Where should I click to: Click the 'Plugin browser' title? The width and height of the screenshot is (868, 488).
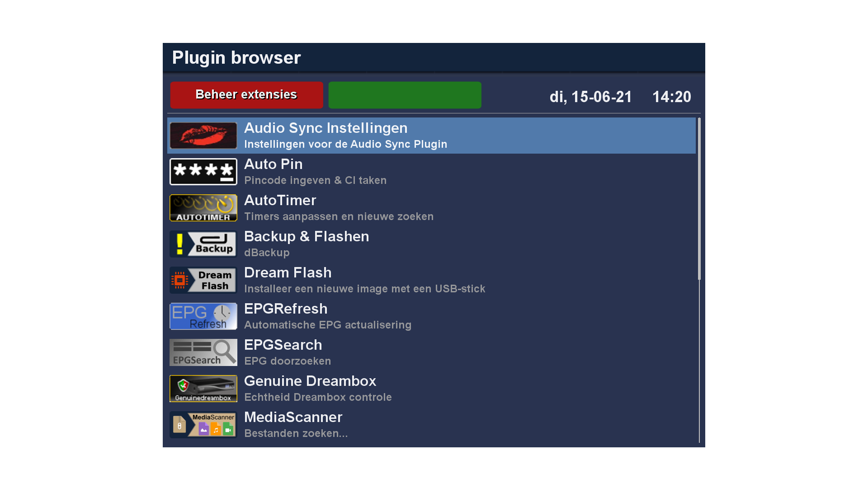(x=236, y=58)
